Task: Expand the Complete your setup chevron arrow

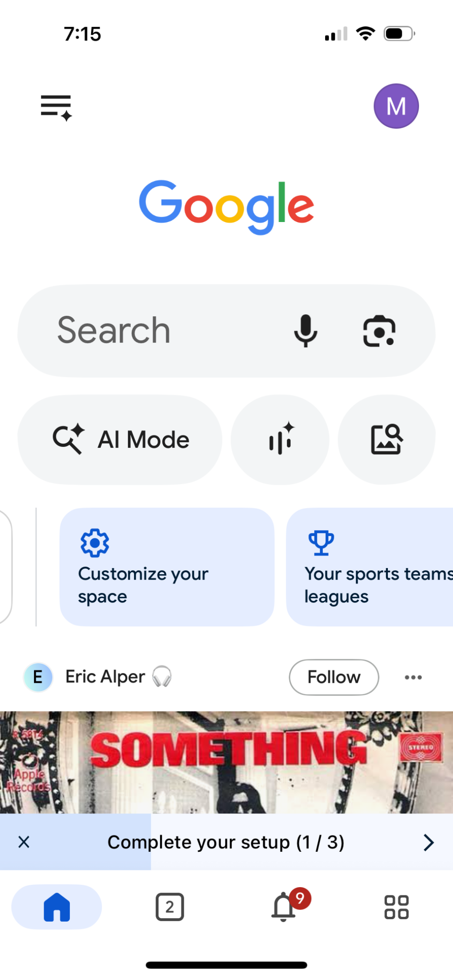Action: (x=428, y=842)
